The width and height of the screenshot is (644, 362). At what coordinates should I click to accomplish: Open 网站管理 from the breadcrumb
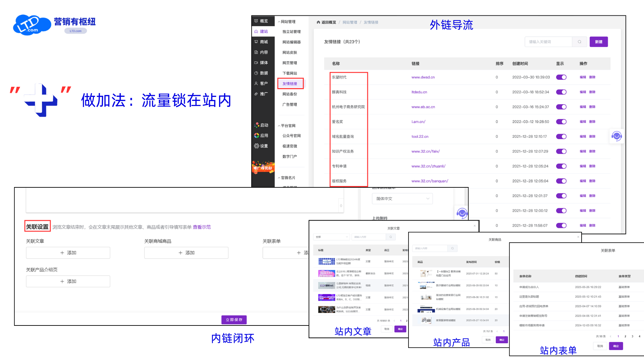coord(350,22)
